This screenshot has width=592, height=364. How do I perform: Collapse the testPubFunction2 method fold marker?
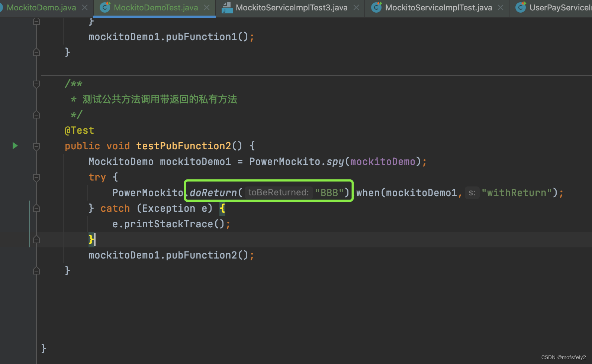pyautogui.click(x=36, y=147)
